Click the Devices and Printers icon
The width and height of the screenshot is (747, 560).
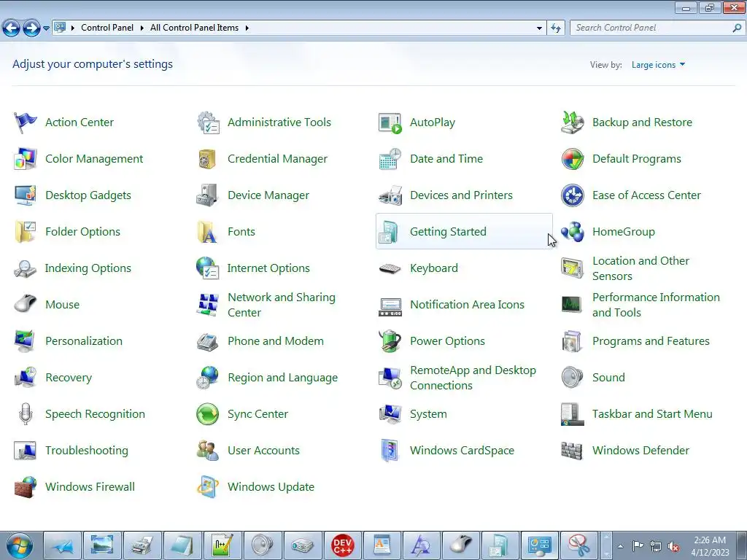point(390,195)
